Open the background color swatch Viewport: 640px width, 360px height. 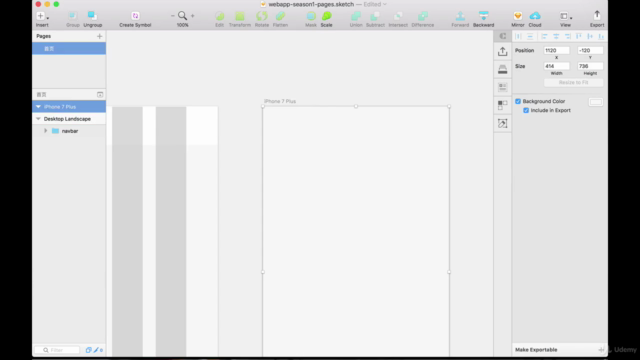click(596, 102)
